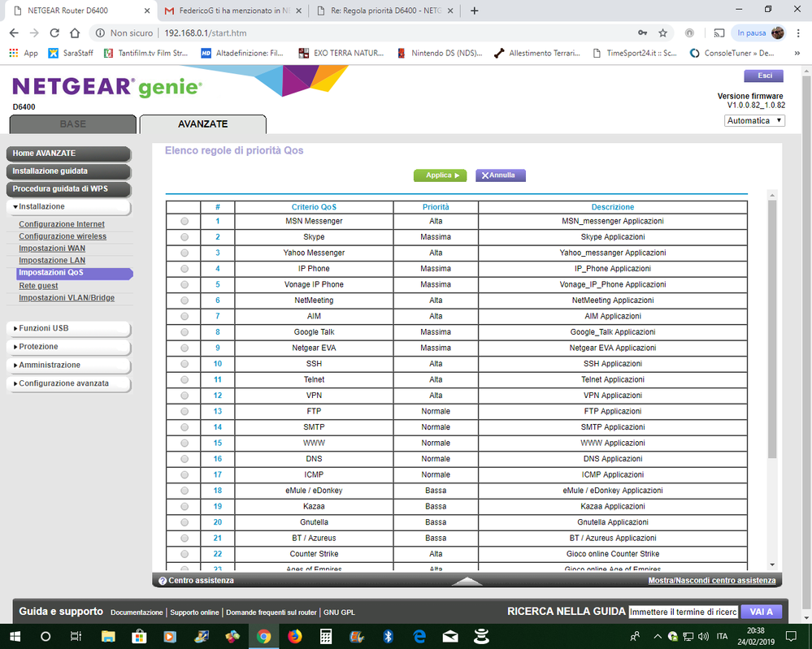Open the Configurazione Internet link
Image resolution: width=812 pixels, height=649 pixels.
point(62,224)
